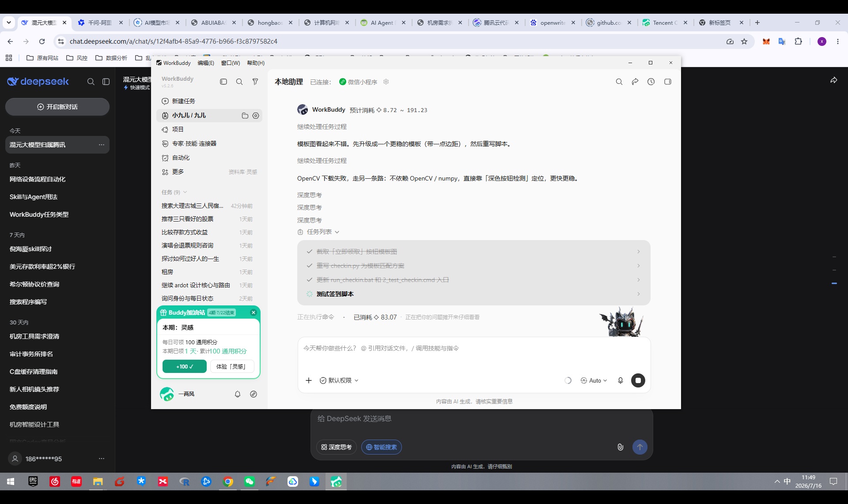Click the +100 claim button
The width and height of the screenshot is (848, 504).
[x=185, y=366]
